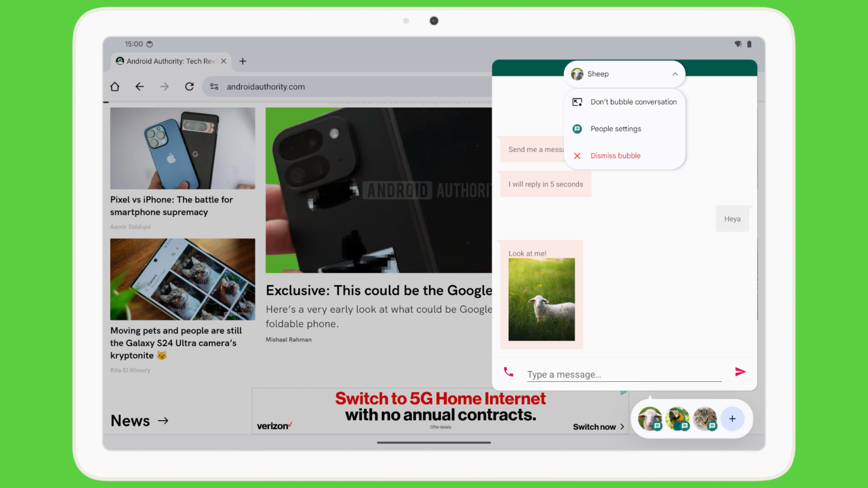This screenshot has height=488, width=868.
Task: Open a new tab with the plus icon
Action: pos(242,61)
